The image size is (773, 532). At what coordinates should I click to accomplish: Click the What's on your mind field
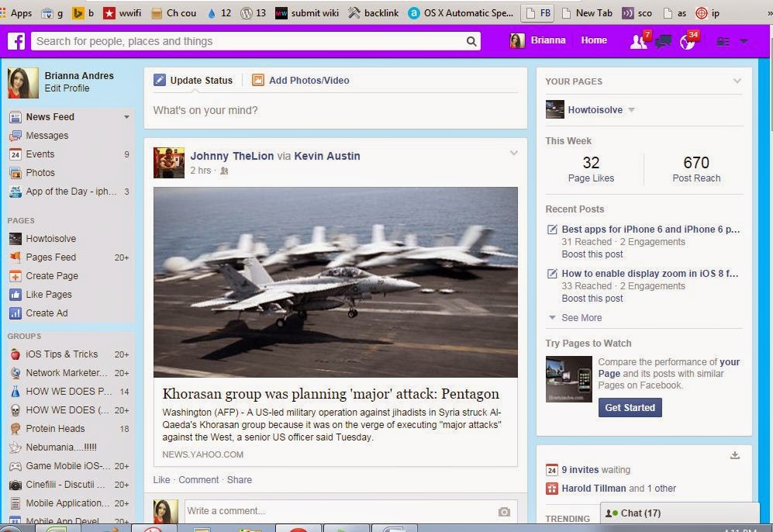coord(335,110)
